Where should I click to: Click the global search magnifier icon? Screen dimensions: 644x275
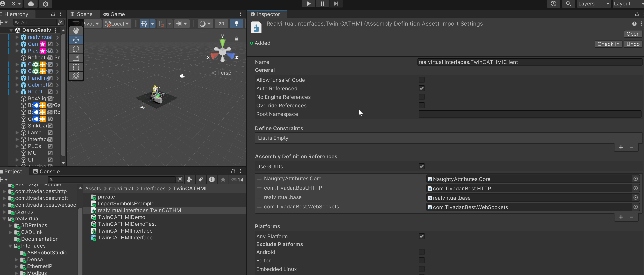point(569,4)
